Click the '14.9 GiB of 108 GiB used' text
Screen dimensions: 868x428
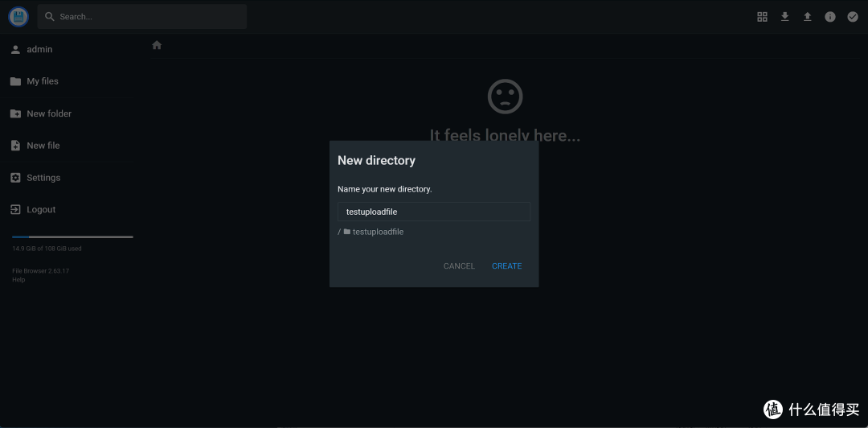[47, 249]
